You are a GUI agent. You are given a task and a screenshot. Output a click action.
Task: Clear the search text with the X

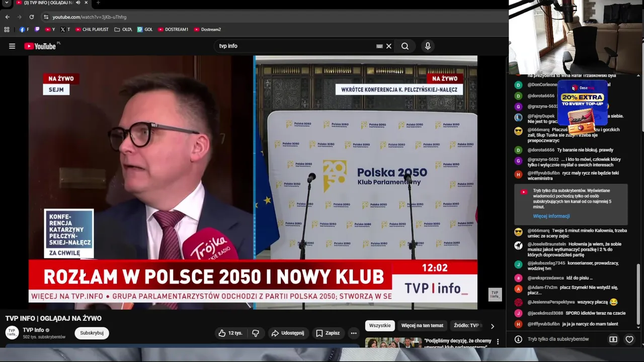pos(389,46)
